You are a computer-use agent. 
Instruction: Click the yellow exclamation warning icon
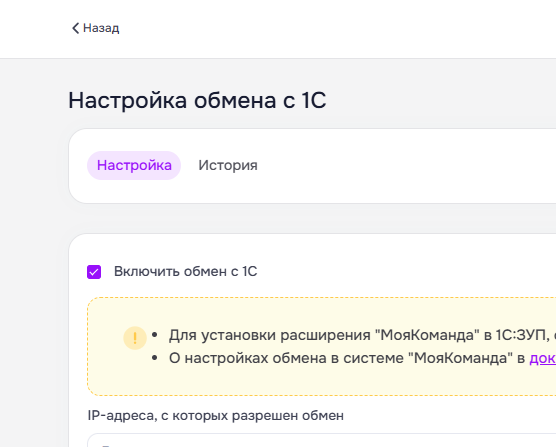pos(135,338)
